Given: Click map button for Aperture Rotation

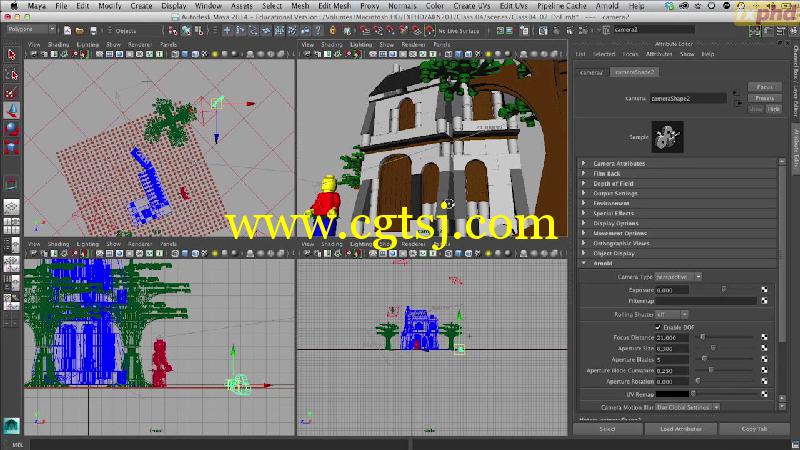Looking at the screenshot, I should pos(764,381).
